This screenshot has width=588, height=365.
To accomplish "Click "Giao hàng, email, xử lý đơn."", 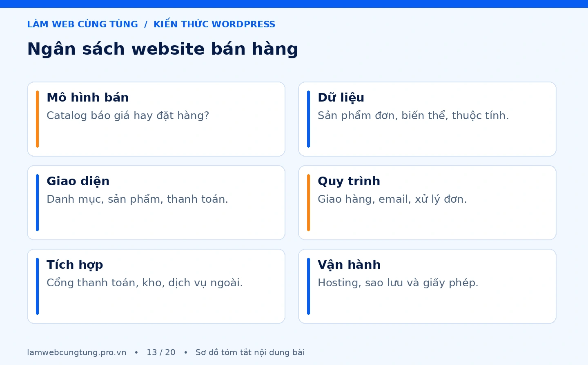I will (x=392, y=199).
